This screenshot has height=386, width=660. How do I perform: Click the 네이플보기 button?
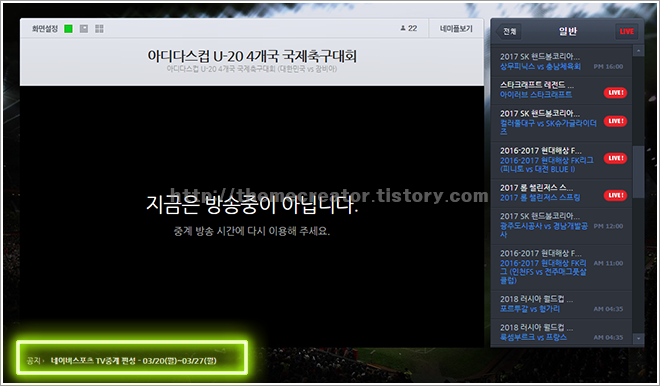tap(456, 29)
